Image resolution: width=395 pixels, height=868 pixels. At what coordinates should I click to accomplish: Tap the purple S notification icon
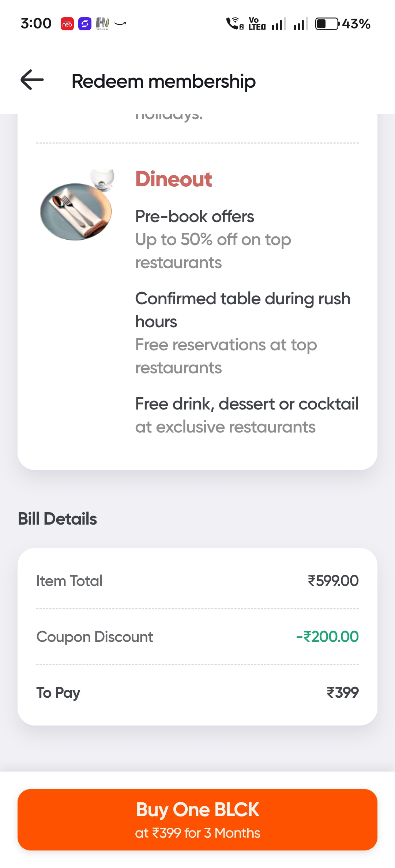[x=85, y=24]
